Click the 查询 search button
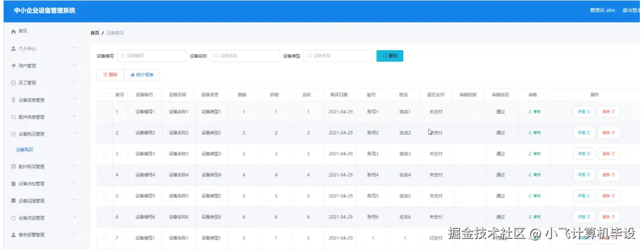 (x=390, y=56)
